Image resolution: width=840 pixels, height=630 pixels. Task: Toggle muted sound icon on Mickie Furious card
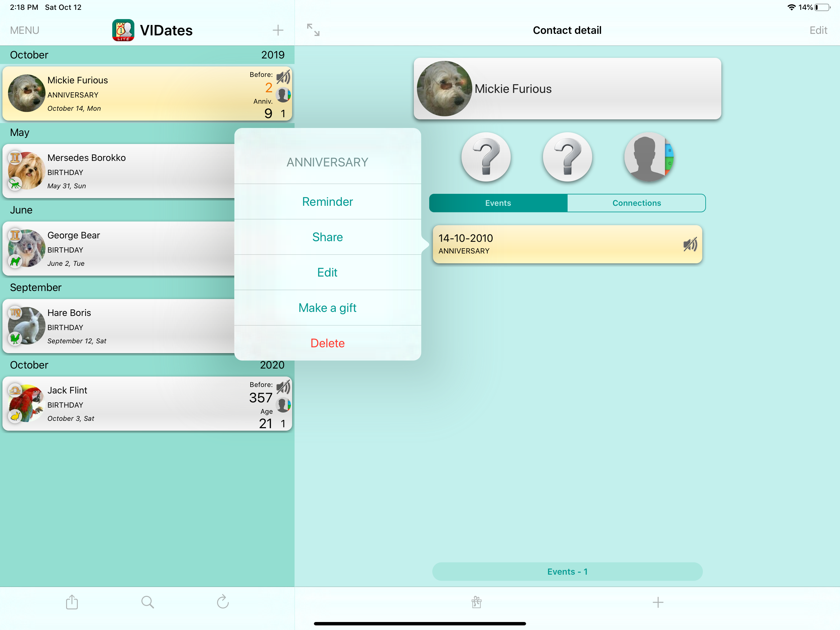pos(283,78)
